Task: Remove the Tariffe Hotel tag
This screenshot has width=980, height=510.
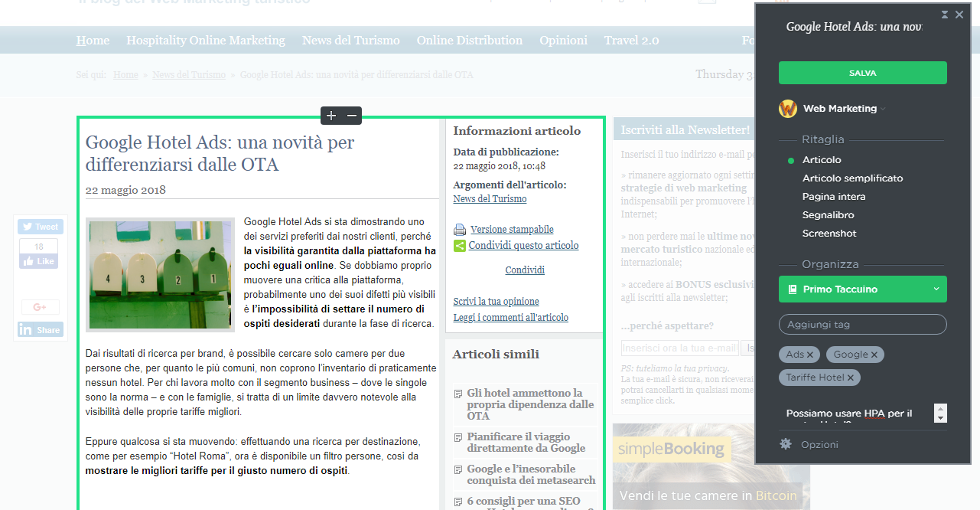Action: (x=850, y=378)
